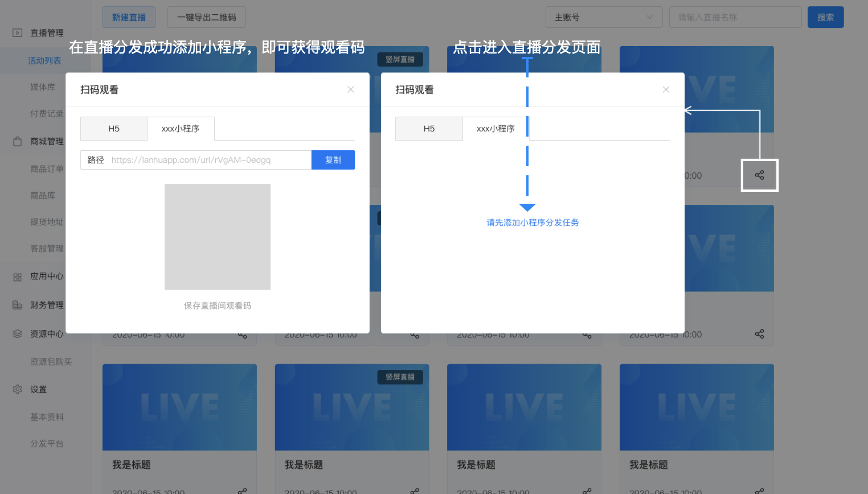Click the 应用中心 grid icon
The image size is (868, 494).
pyautogui.click(x=18, y=277)
